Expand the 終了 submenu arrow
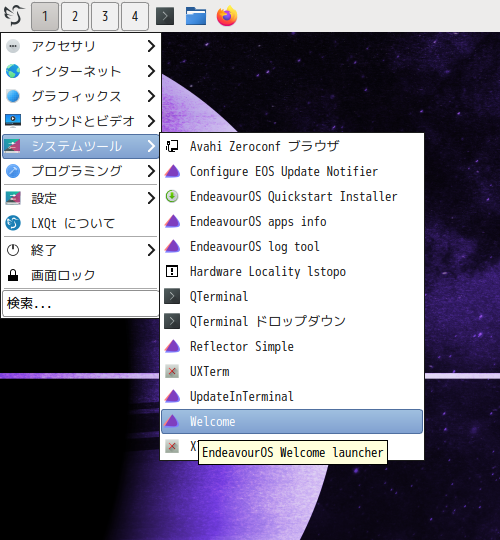Image resolution: width=500 pixels, height=540 pixels. (x=151, y=250)
